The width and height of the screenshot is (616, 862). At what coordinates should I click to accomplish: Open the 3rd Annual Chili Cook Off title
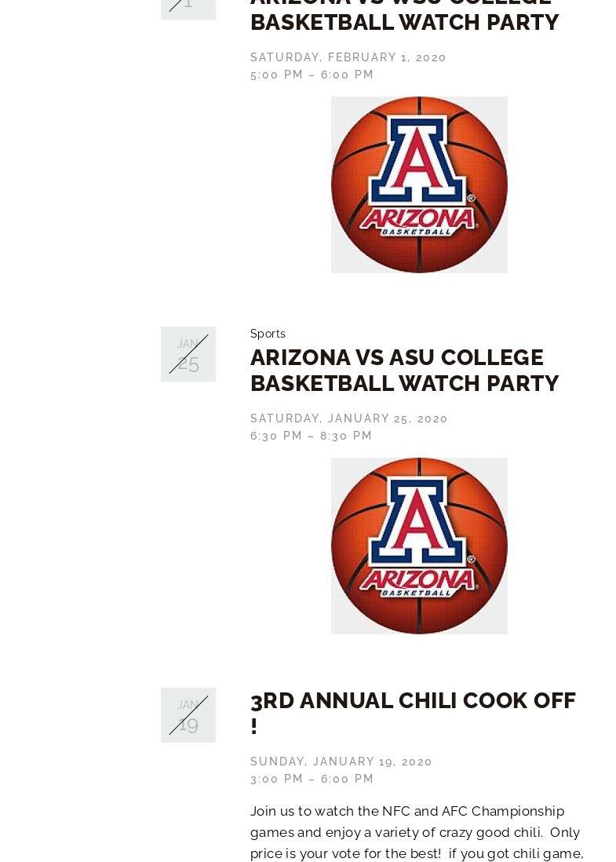413,714
